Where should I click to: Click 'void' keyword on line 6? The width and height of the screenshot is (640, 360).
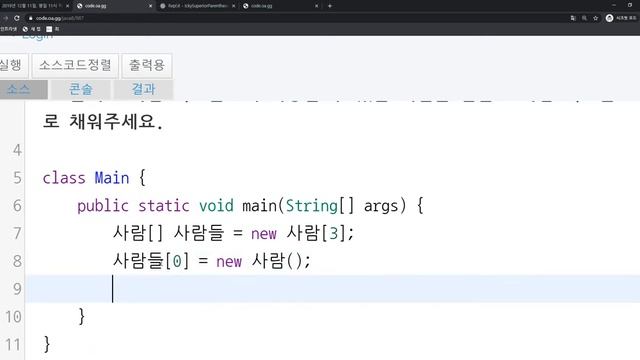point(216,206)
